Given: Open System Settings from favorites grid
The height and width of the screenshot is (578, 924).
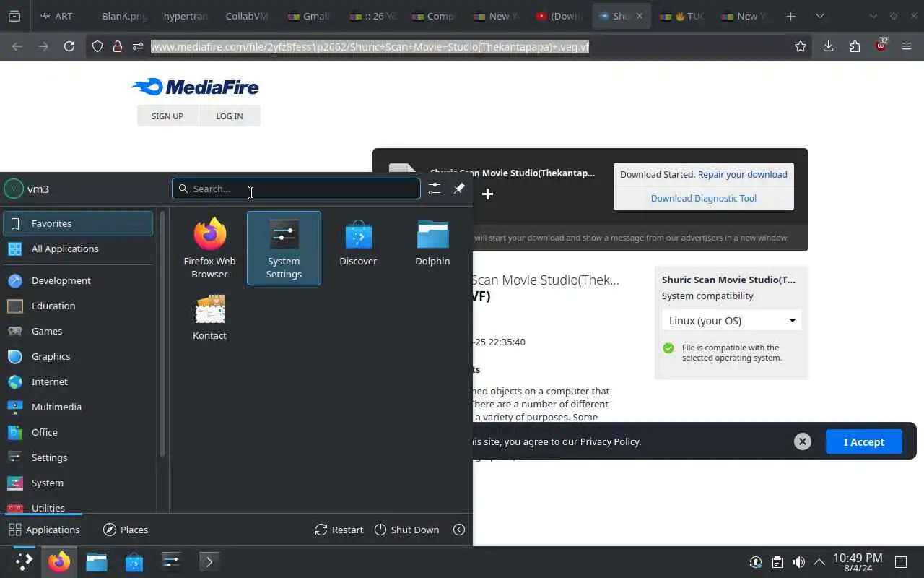Looking at the screenshot, I should tap(284, 248).
